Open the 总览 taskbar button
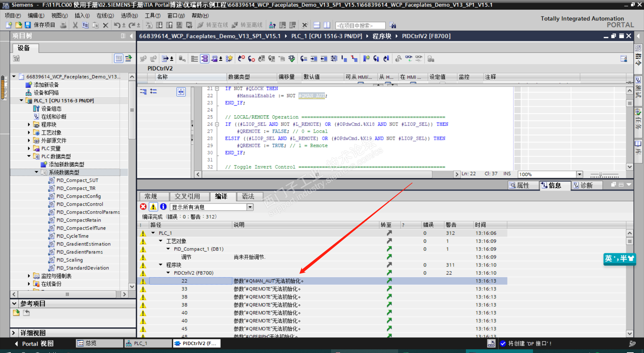The image size is (644, 353). pos(99,343)
